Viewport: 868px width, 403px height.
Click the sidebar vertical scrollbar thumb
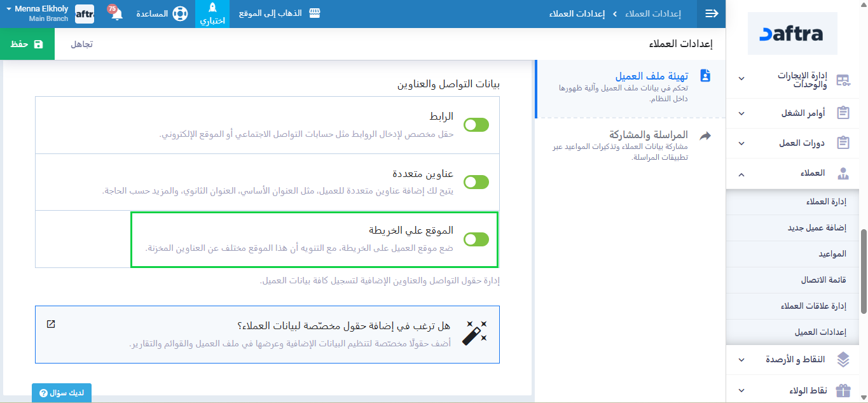pos(863,271)
